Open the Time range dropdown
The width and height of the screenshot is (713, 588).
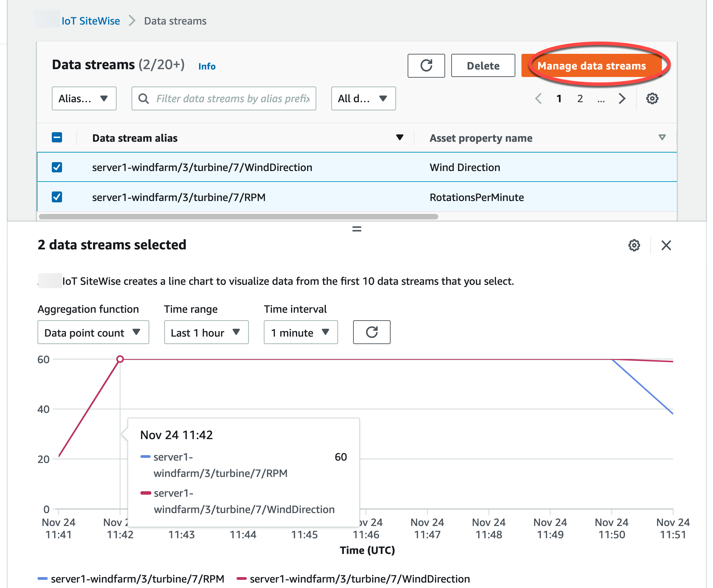(x=206, y=332)
